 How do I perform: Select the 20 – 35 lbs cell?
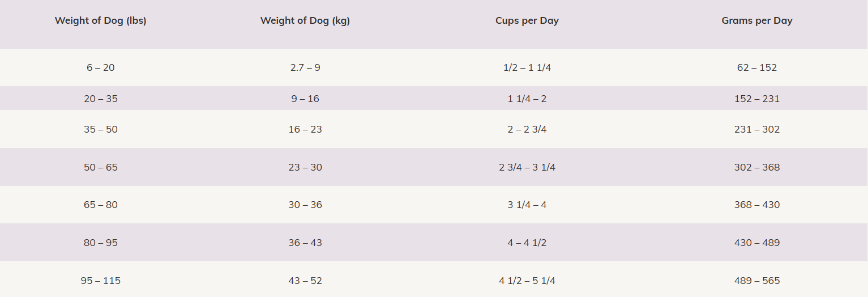tap(100, 99)
